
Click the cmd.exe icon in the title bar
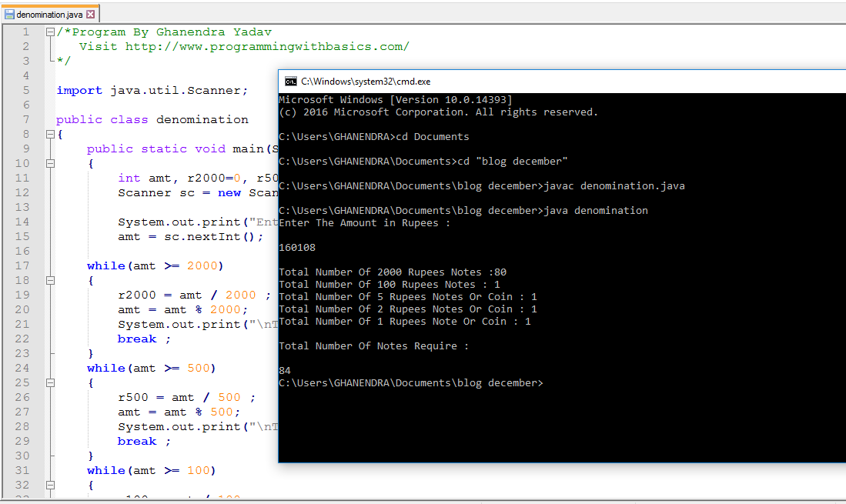291,82
